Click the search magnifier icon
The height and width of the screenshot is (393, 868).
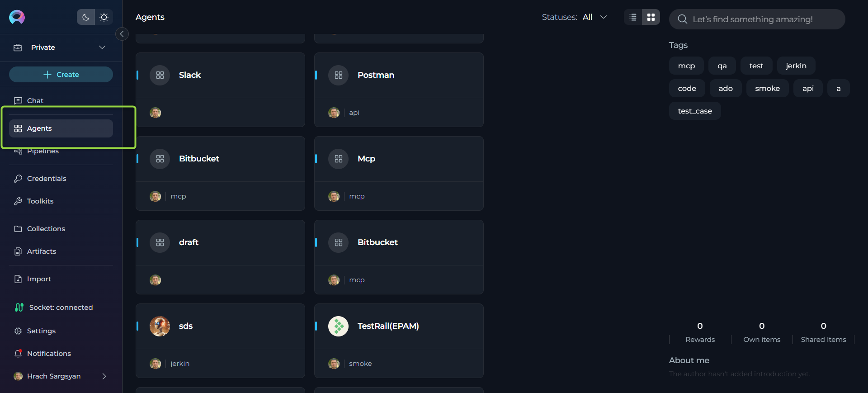tap(683, 19)
